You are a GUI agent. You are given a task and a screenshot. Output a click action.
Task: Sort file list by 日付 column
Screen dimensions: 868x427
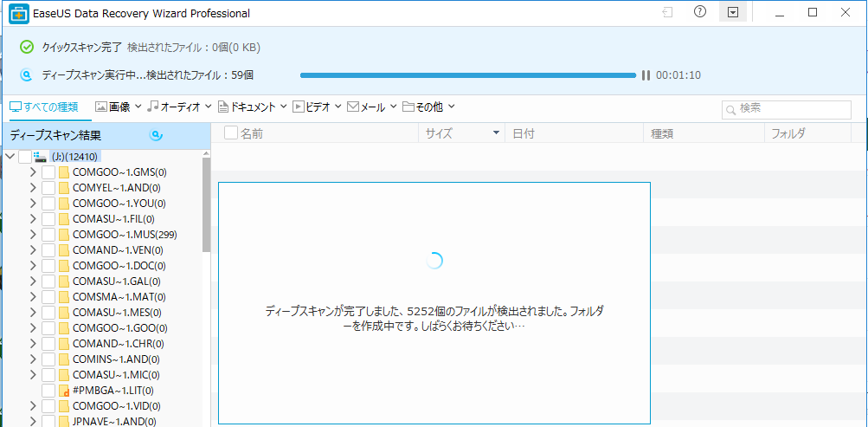click(x=524, y=133)
